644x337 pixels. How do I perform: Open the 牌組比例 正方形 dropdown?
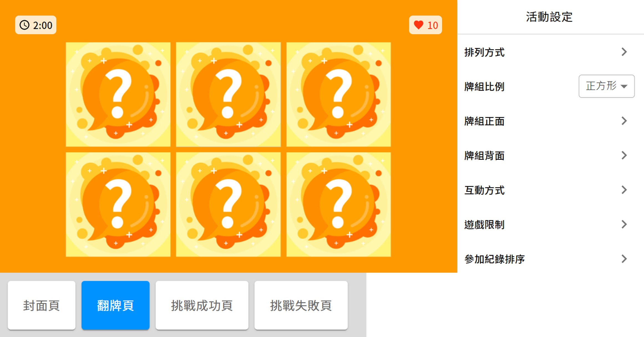click(607, 86)
